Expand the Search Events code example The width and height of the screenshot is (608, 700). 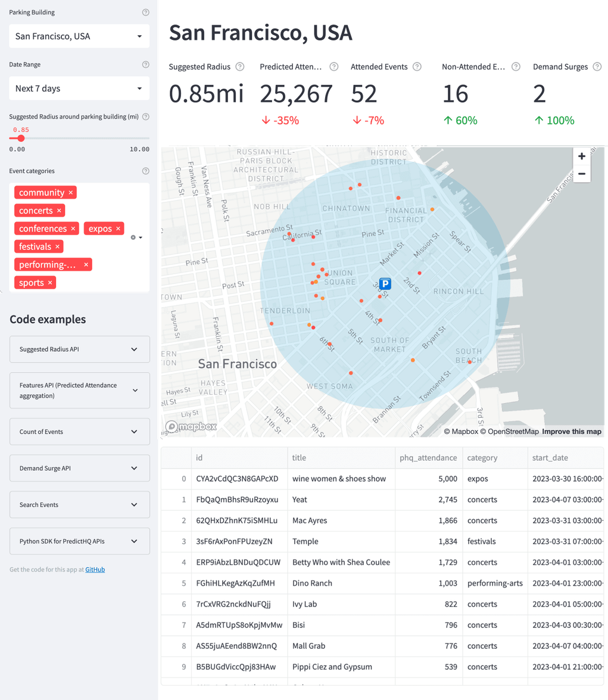[x=80, y=505]
